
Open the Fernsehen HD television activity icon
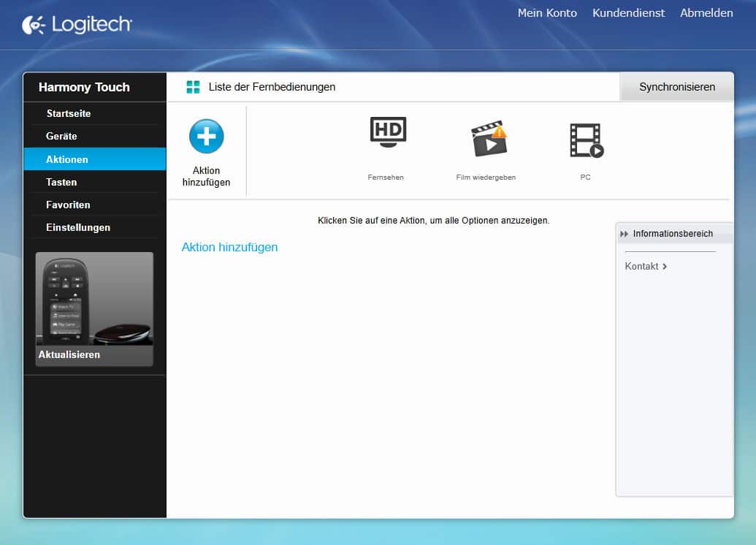388,132
